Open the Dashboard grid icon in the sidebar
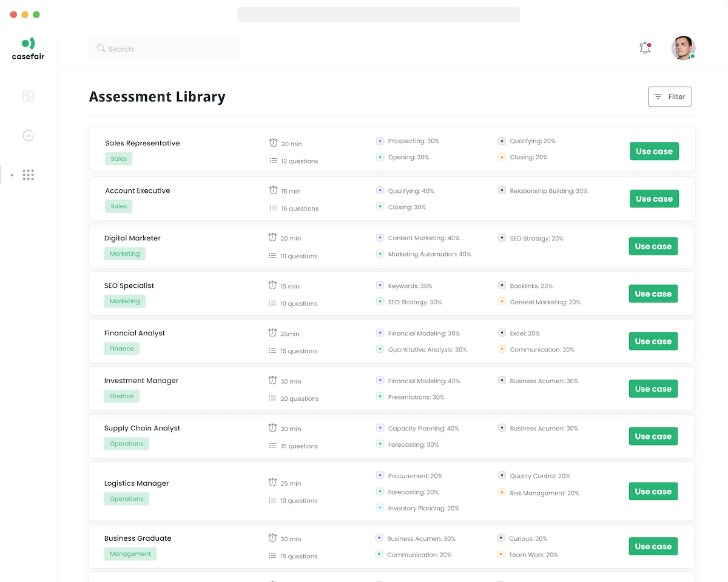728x582 pixels. (28, 96)
